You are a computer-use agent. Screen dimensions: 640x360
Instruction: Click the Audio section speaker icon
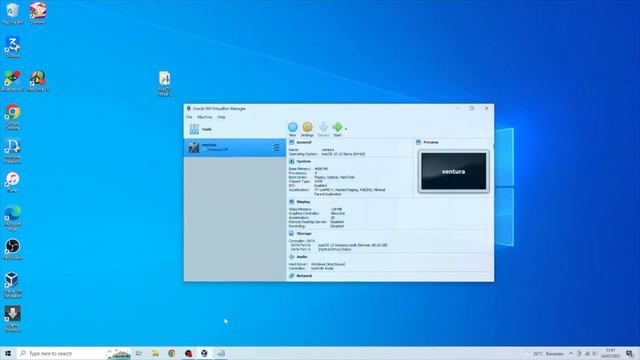click(291, 257)
